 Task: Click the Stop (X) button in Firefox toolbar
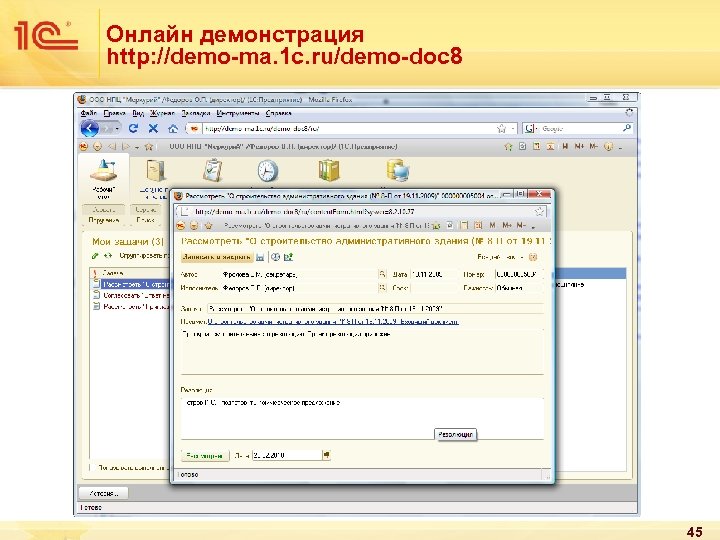[153, 129]
